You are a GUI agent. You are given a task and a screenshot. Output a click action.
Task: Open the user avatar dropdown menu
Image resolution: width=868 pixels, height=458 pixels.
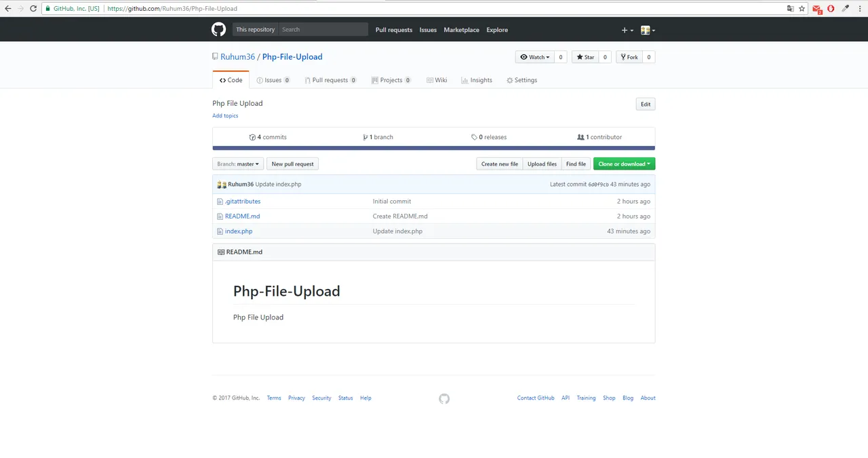coord(648,30)
